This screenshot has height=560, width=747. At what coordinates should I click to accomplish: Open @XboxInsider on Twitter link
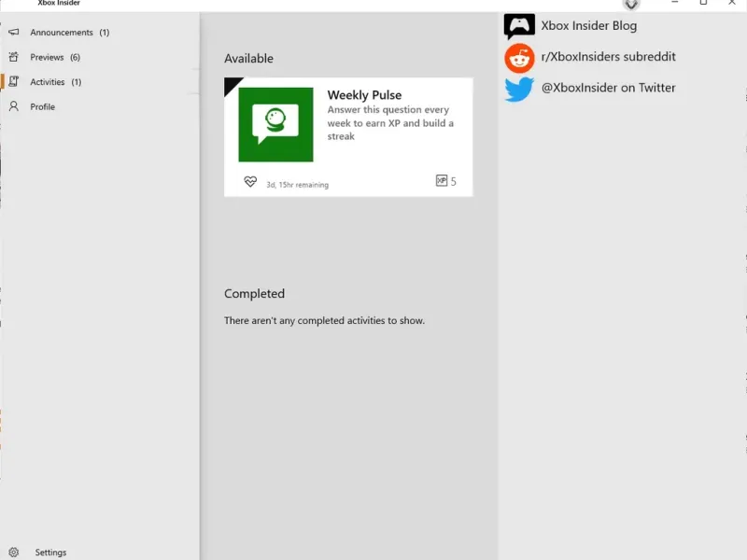pyautogui.click(x=609, y=88)
